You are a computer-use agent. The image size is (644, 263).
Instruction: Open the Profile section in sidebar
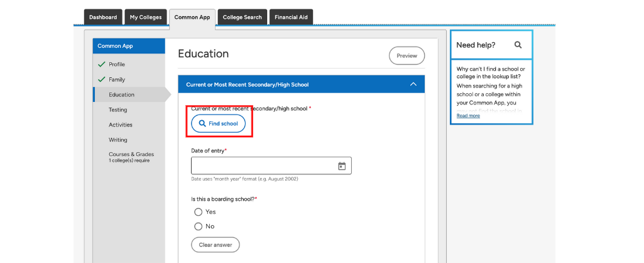(x=117, y=64)
